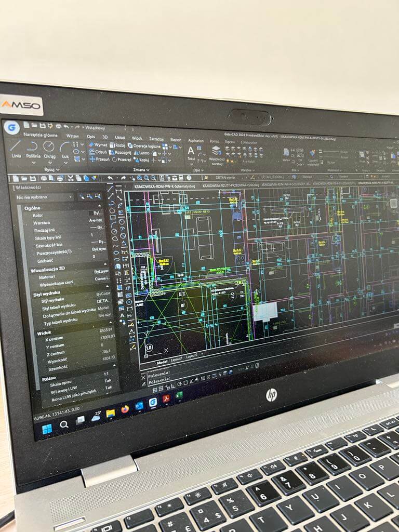399x532 pixels.
Task: Select the Łuk arc tool
Action: [x=65, y=150]
